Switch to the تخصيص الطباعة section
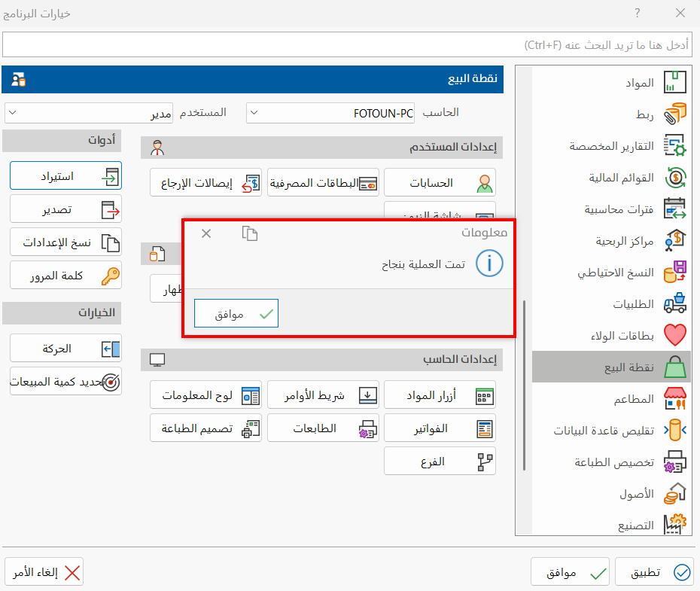700x591 pixels. click(676, 462)
